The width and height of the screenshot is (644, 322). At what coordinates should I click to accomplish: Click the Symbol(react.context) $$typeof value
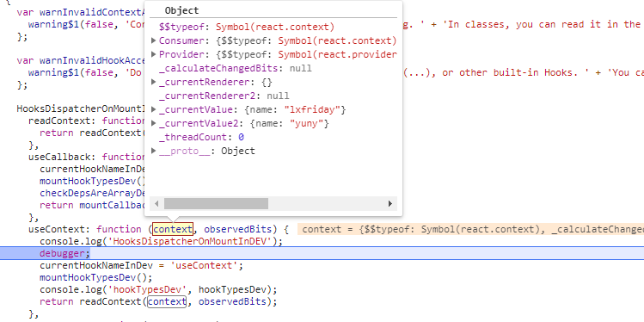(275, 28)
